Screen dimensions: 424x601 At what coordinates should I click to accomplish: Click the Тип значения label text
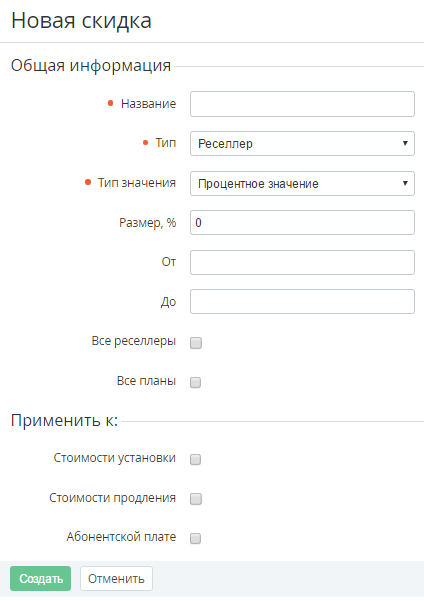tap(136, 182)
